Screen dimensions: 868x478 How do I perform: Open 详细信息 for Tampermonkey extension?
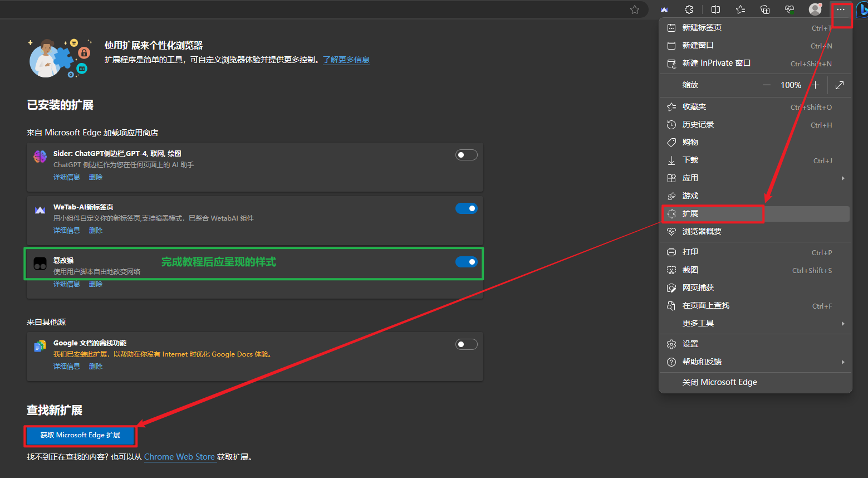pos(67,284)
